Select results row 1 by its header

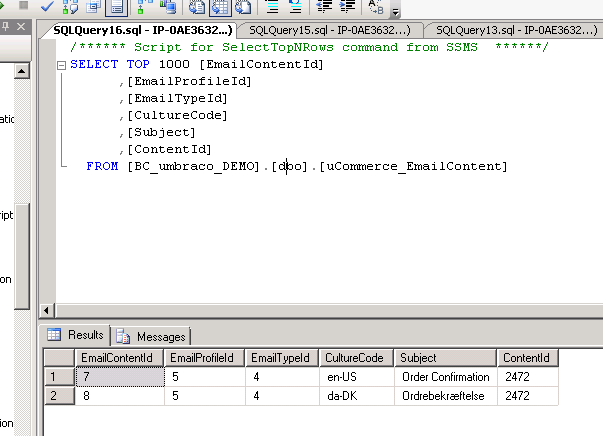click(x=59, y=376)
